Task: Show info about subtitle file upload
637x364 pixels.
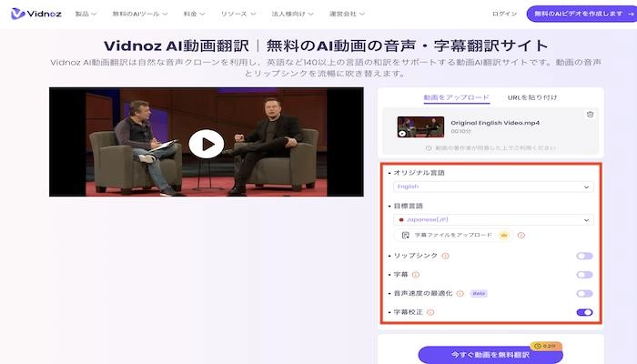Action: tap(521, 235)
